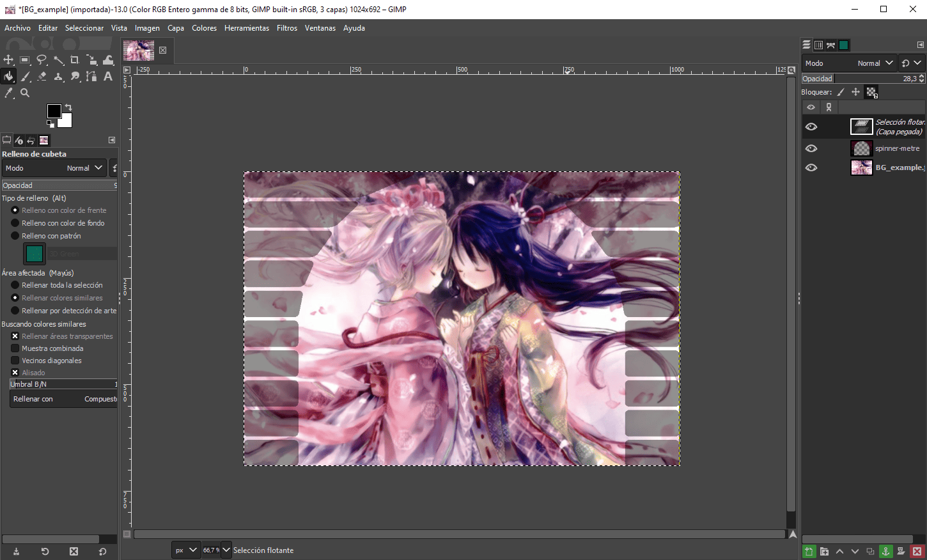Hide the spinner-metre layer
The image size is (927, 560).
click(811, 148)
